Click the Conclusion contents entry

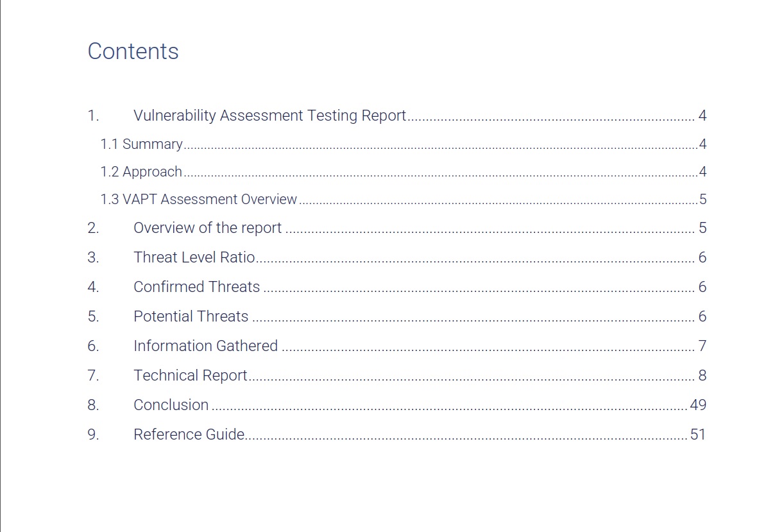[x=171, y=405]
